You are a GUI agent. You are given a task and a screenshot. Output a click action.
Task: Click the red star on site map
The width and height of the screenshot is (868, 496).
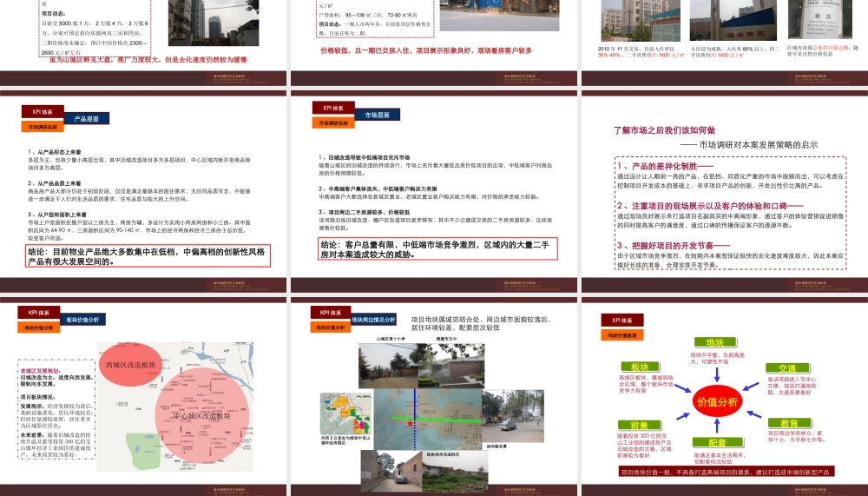(411, 423)
